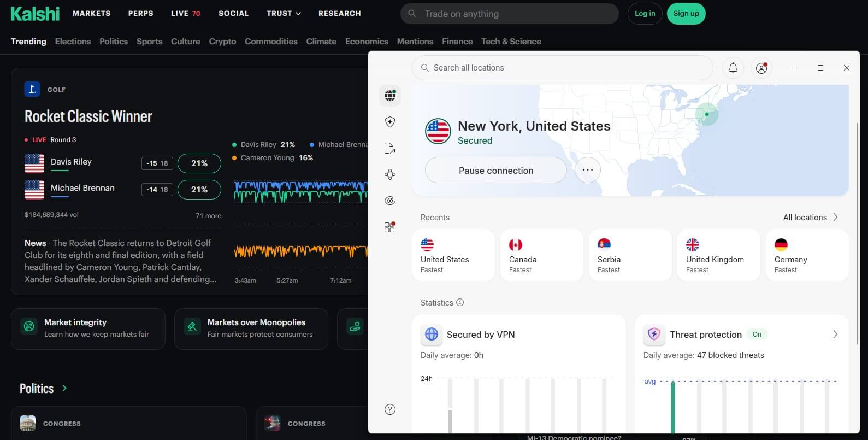
Task: Open Markets over Monopolies card
Action: coord(251,328)
